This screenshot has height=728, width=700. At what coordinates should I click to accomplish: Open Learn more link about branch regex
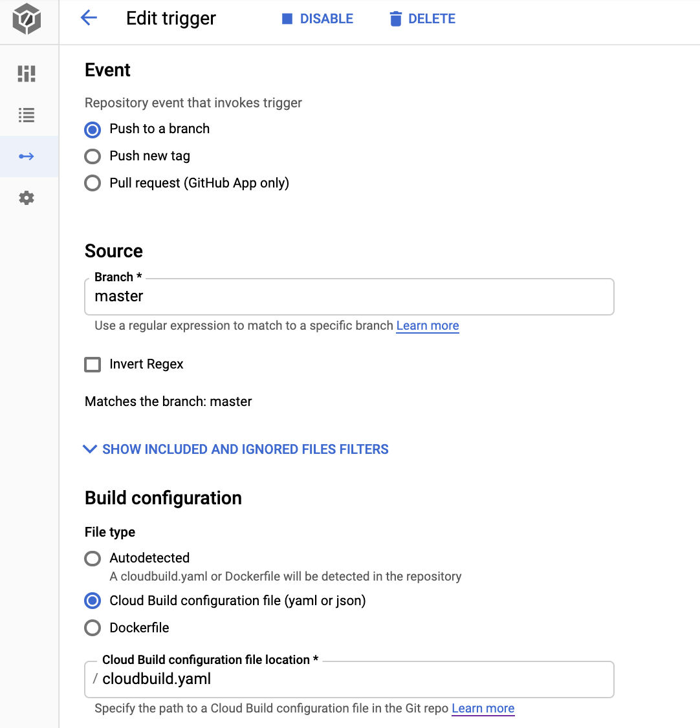428,326
